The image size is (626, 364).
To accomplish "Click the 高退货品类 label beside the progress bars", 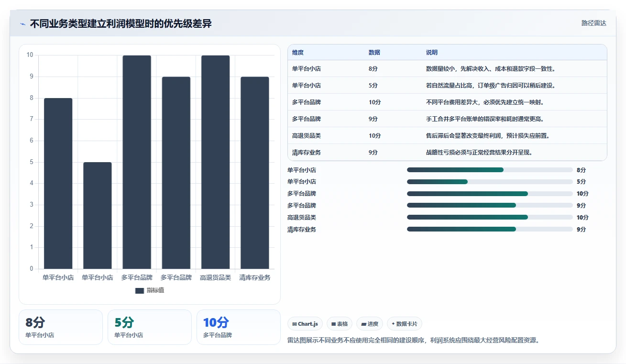I will [302, 217].
